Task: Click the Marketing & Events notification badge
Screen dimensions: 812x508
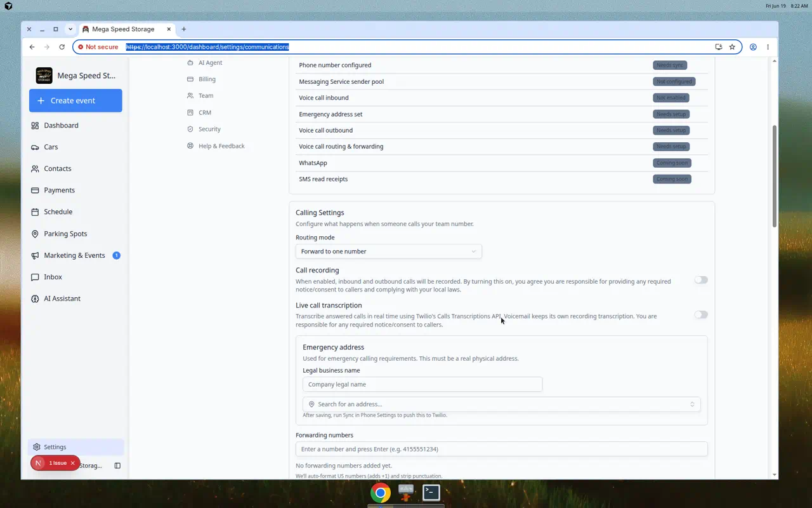Action: click(117, 255)
